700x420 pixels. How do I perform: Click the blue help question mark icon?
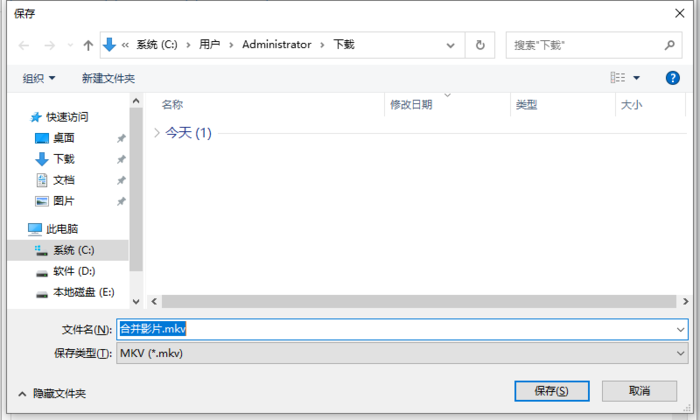point(673,77)
